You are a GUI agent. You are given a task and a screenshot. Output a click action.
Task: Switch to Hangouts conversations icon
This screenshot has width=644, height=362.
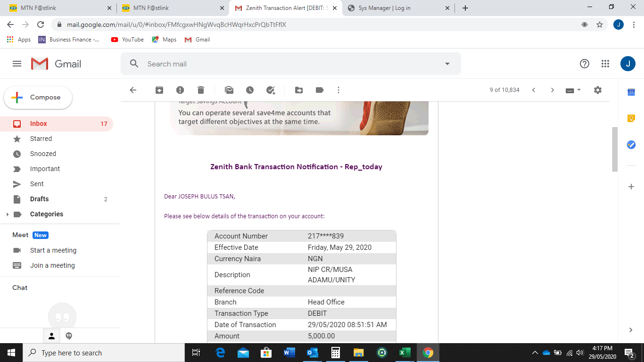[69, 336]
